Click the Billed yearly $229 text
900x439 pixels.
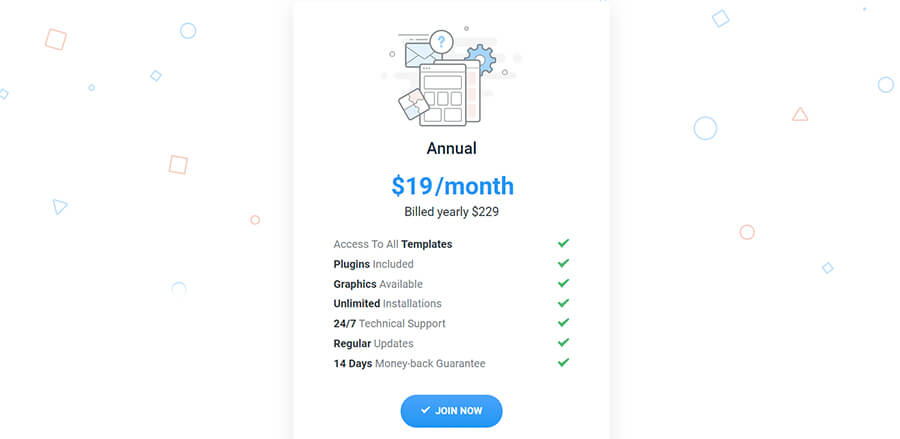[x=452, y=212]
